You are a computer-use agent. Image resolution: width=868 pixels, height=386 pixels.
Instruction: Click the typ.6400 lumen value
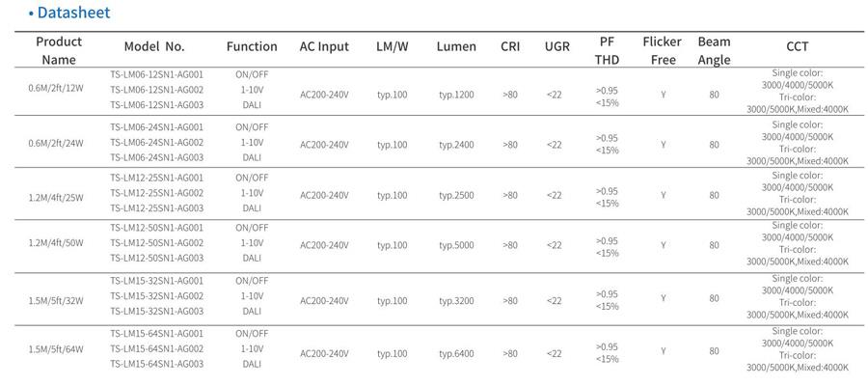pos(456,353)
